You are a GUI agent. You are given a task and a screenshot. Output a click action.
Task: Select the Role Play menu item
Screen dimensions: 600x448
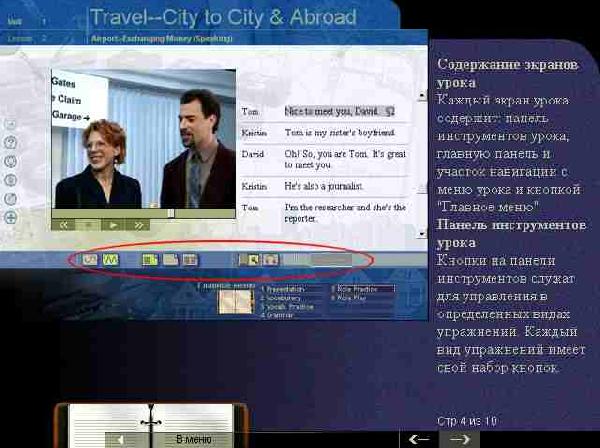350,296
